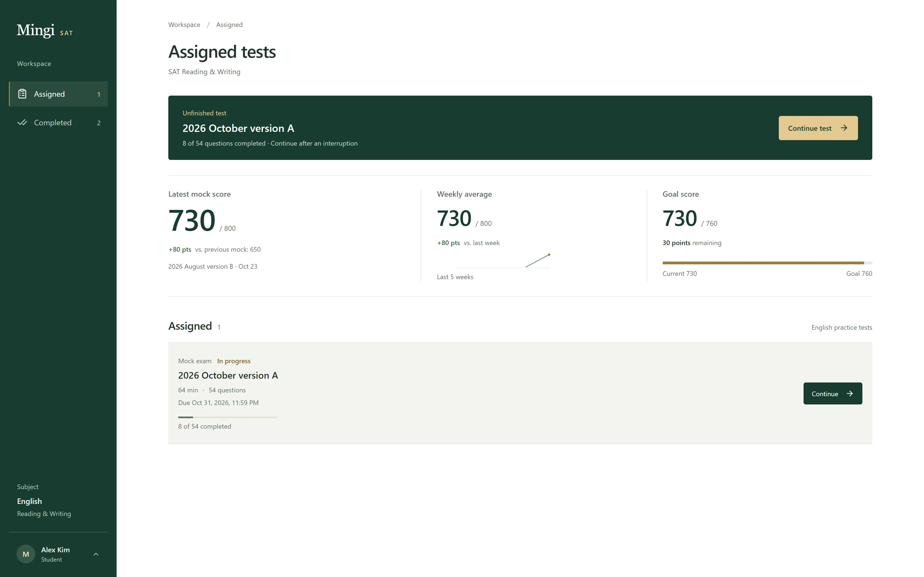
Task: Open the 2026 October version A card title
Action: point(228,376)
